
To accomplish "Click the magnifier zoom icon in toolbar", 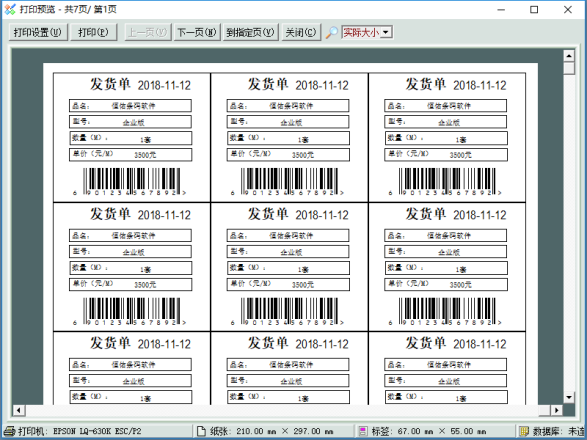I will tap(332, 33).
